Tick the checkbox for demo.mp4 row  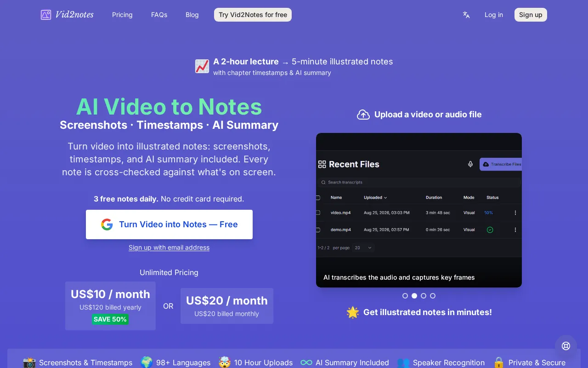[x=318, y=230]
